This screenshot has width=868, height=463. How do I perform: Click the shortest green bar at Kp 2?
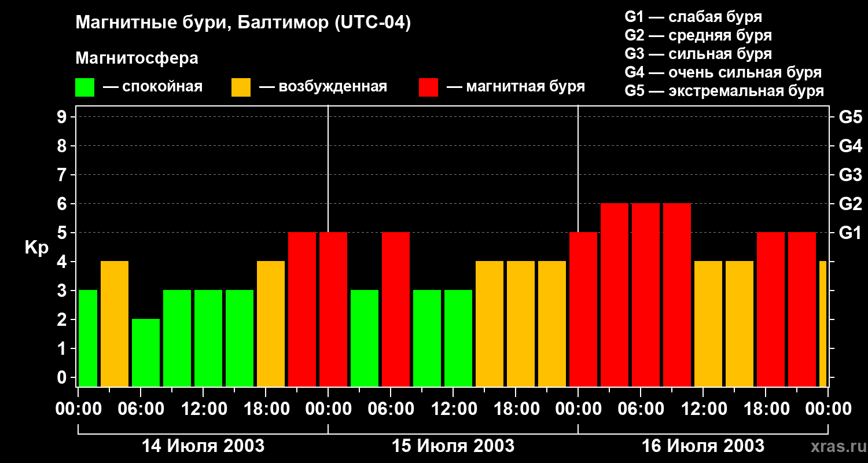click(146, 353)
